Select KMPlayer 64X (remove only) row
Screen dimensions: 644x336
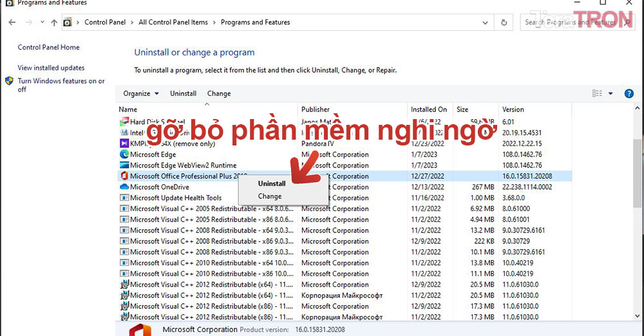[344, 144]
